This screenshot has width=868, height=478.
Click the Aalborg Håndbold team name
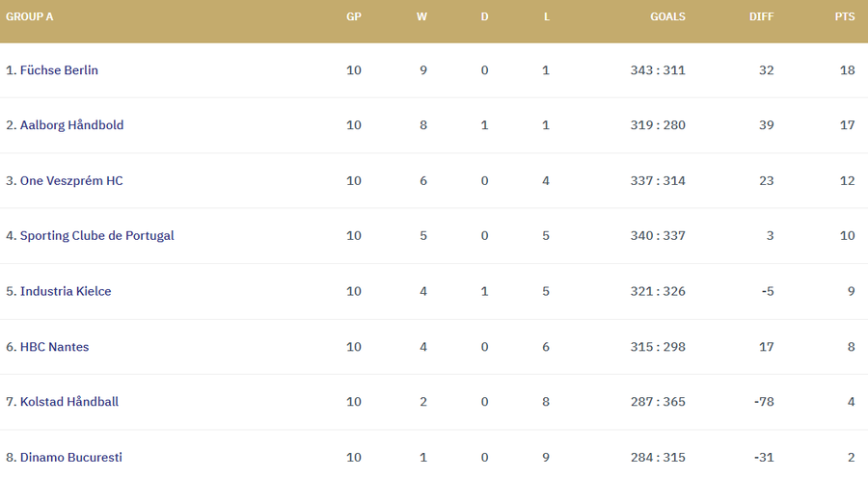tap(71, 125)
